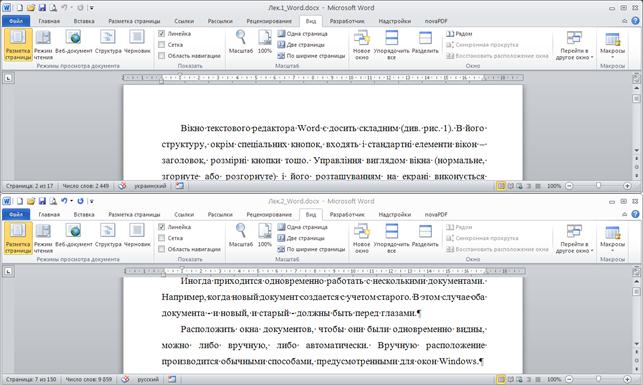The image size is (643, 385).
Task: Switch to Draft (Черновик) view in the Лек.2_Word window
Action: 137,235
